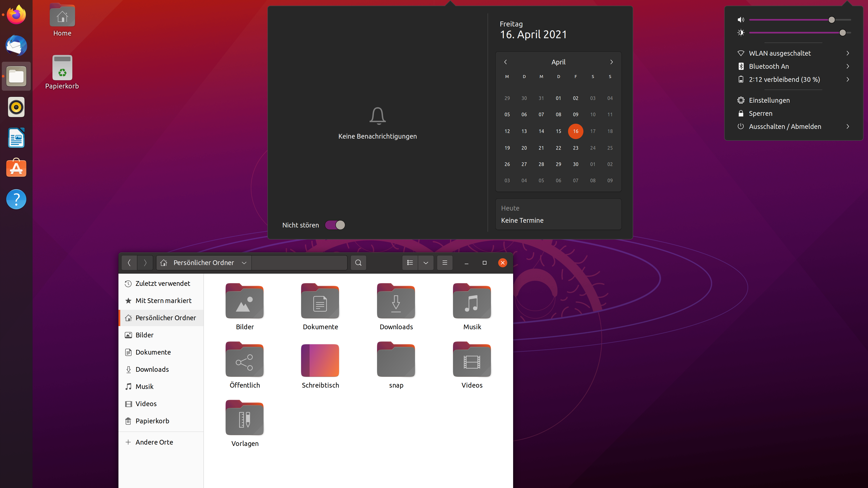This screenshot has height=488, width=868.
Task: Open the Vorlagen folder
Action: [244, 418]
